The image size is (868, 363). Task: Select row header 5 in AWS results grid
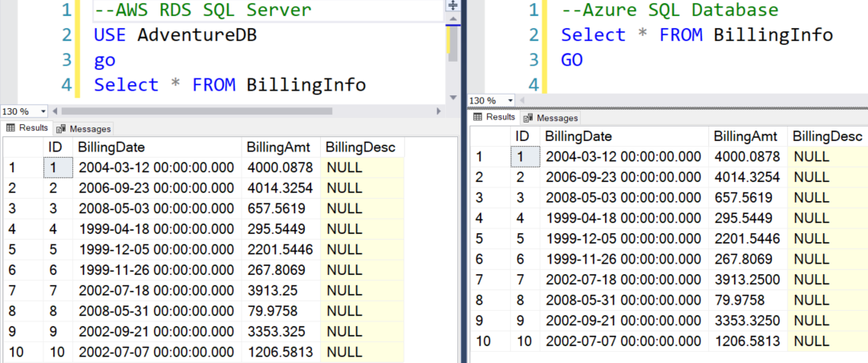[x=23, y=249]
